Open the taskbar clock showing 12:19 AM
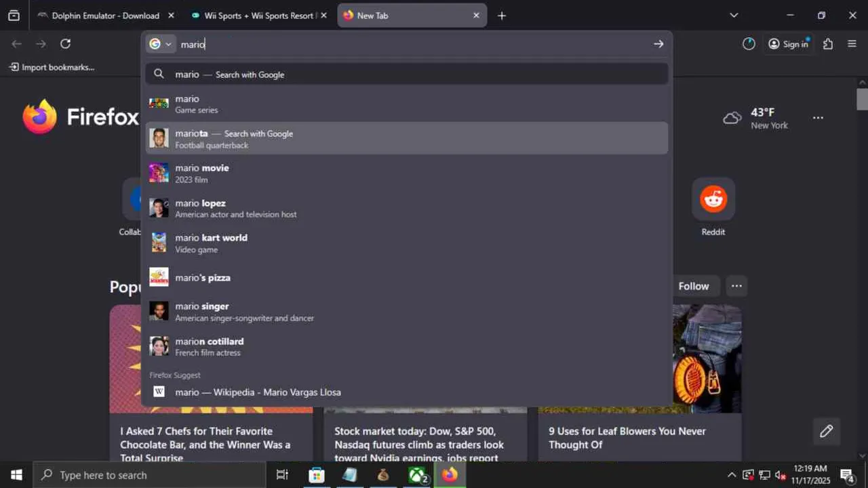 [809, 475]
